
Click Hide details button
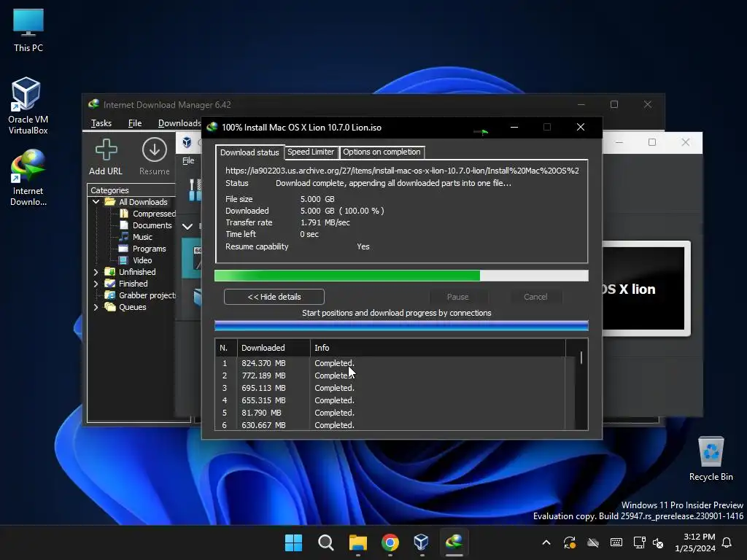(x=274, y=297)
